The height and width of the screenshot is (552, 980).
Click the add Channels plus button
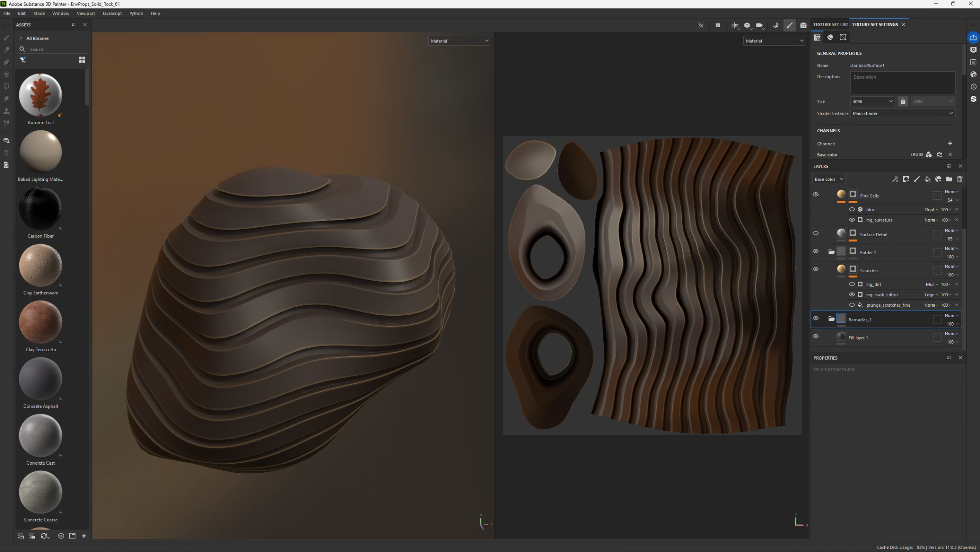coord(950,144)
